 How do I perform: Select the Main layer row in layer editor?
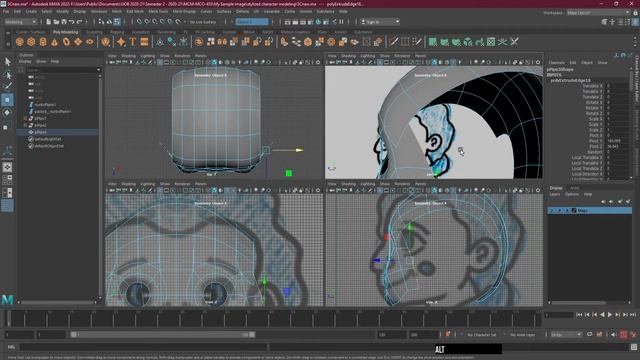tap(590, 211)
